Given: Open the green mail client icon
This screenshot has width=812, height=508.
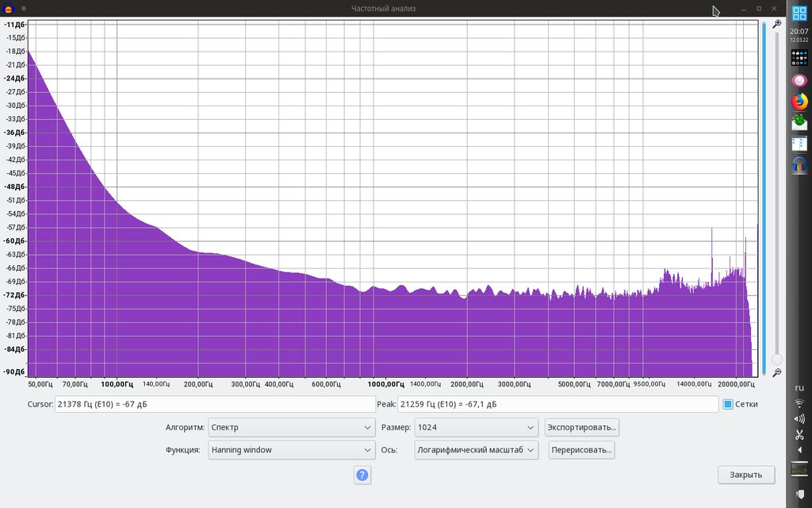Looking at the screenshot, I should click(x=799, y=122).
